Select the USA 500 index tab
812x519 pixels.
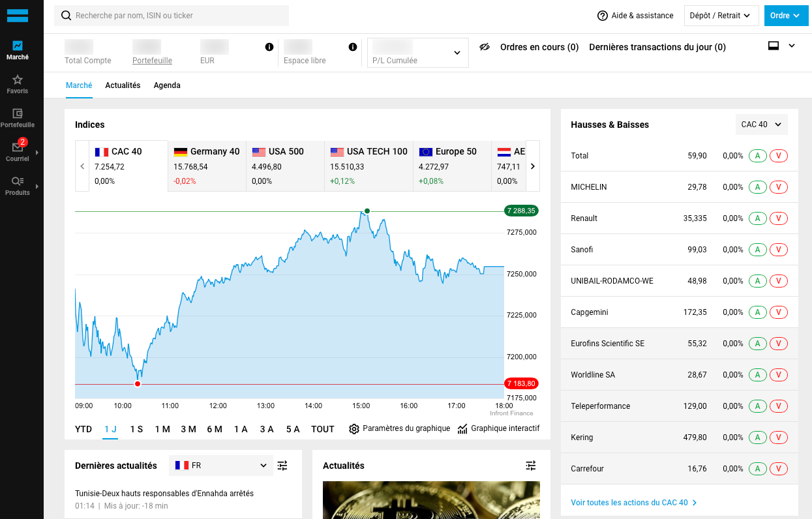click(x=285, y=166)
